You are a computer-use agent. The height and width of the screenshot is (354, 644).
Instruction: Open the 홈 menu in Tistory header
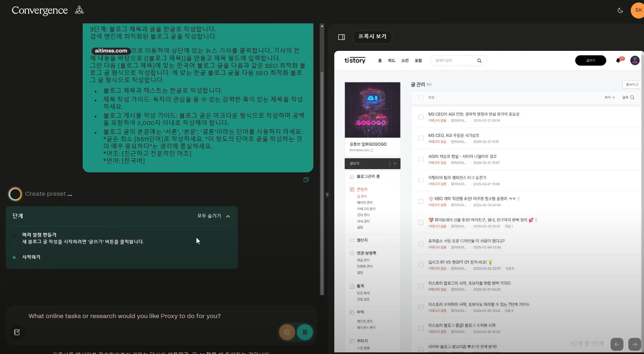[380, 61]
